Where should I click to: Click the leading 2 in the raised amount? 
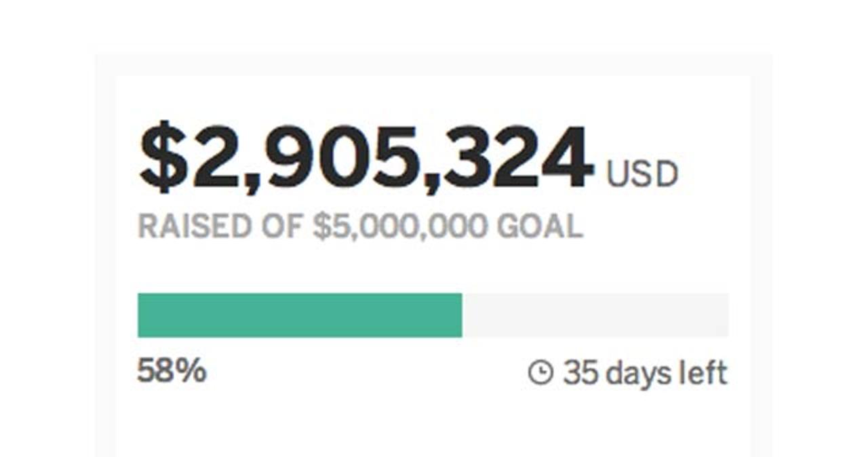(x=216, y=157)
